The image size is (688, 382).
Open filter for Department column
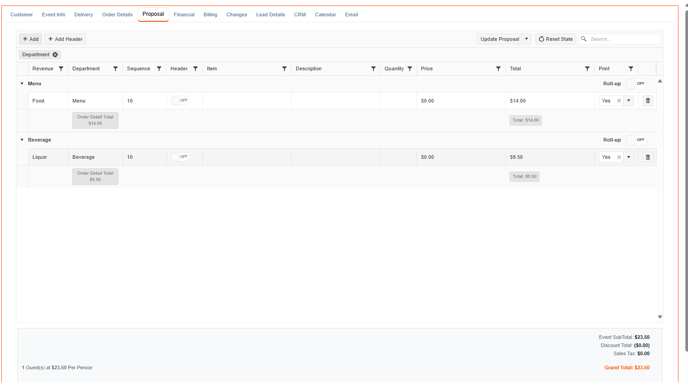115,69
